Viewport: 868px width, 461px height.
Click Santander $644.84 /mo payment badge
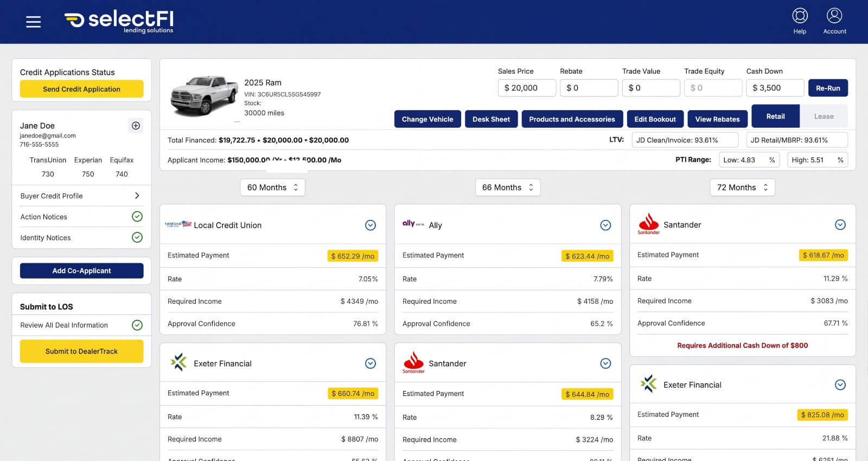588,394
